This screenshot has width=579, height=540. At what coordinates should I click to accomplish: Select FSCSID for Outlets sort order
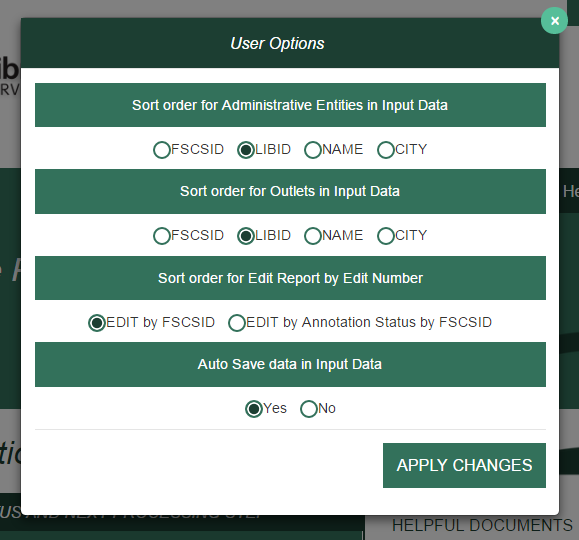[x=162, y=236]
